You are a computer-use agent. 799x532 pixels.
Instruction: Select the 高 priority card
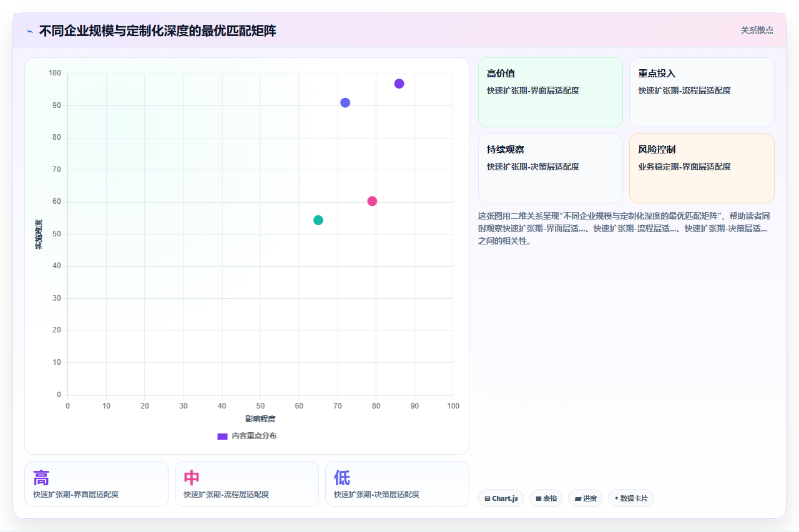[96, 484]
